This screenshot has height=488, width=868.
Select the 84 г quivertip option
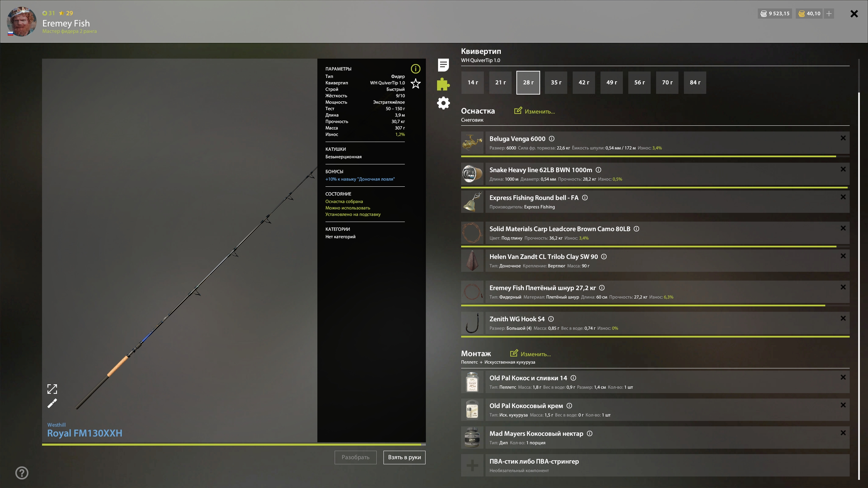click(695, 83)
